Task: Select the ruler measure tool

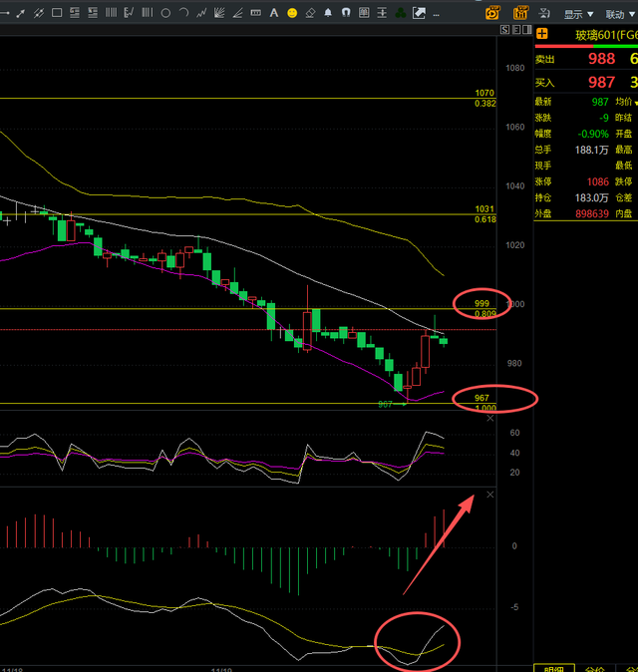Action: coord(256,13)
